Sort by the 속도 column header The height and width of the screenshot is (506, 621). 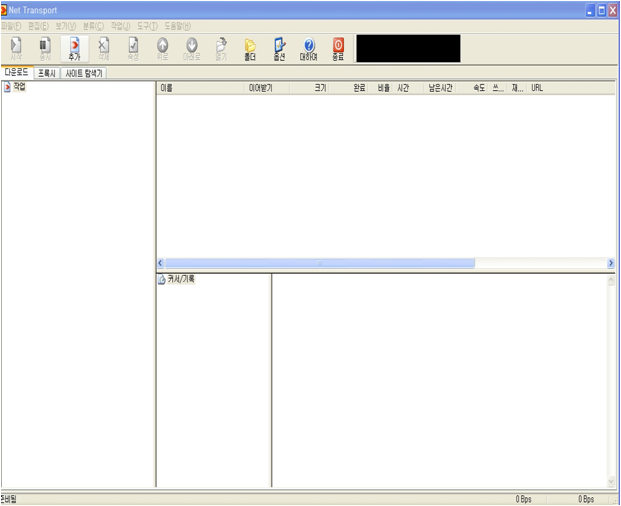(x=472, y=88)
